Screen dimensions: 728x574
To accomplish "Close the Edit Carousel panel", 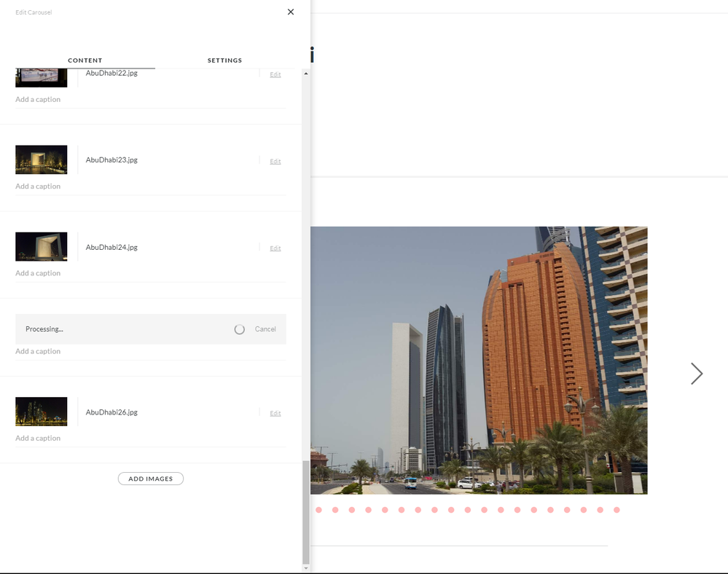I will (x=291, y=12).
